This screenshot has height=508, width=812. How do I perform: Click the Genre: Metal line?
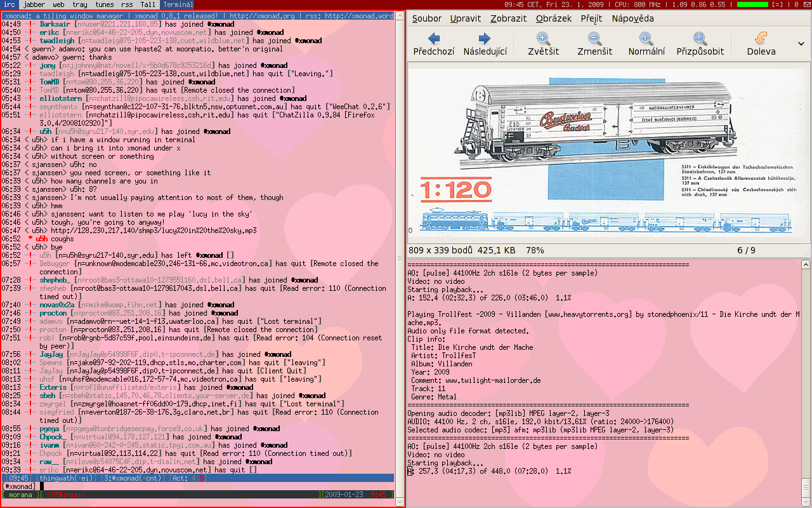[x=434, y=397]
